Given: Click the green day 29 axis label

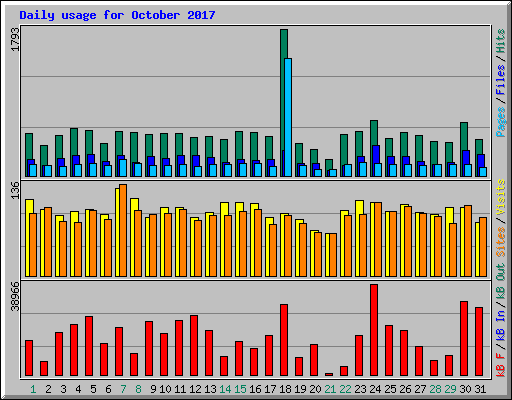Looking at the screenshot, I should (450, 389).
